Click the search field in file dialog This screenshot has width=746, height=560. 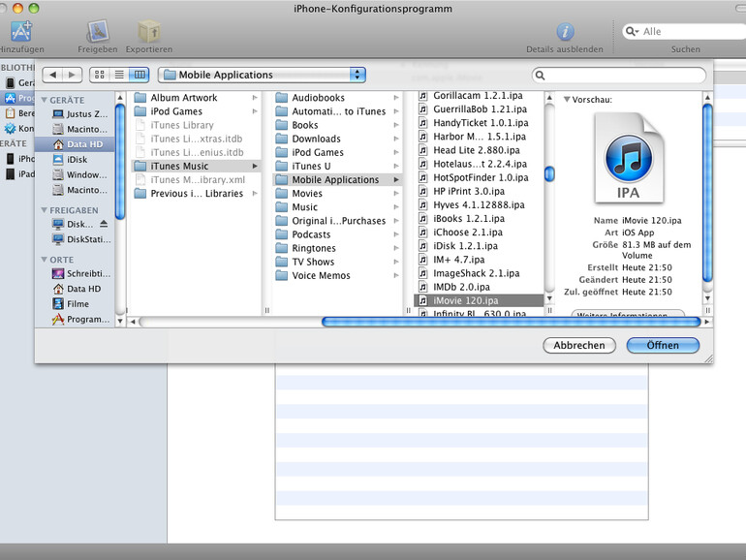(620, 75)
